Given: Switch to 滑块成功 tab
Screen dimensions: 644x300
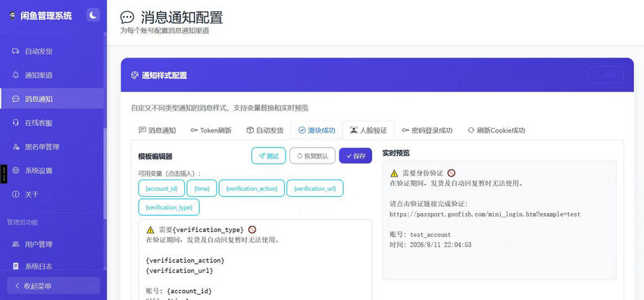Looking at the screenshot, I should click(x=317, y=130).
